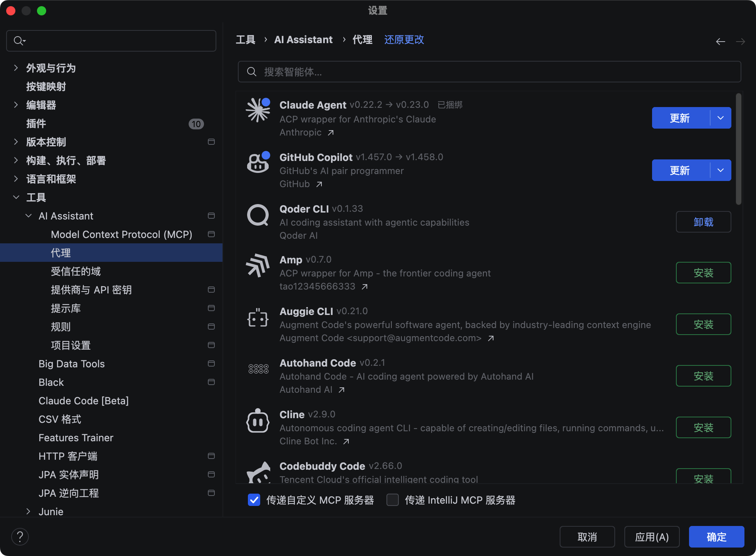This screenshot has width=756, height=556.
Task: Collapse the AI Assistant tree node
Action: click(28, 216)
